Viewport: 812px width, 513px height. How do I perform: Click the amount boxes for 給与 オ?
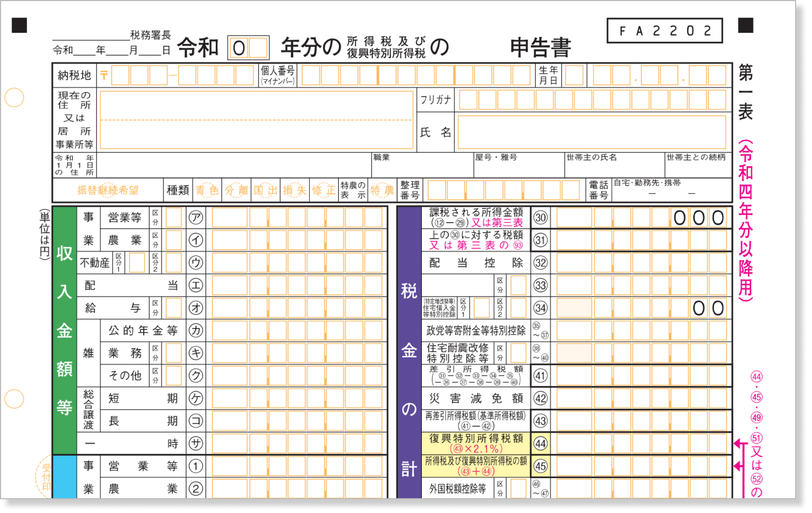[x=297, y=308]
